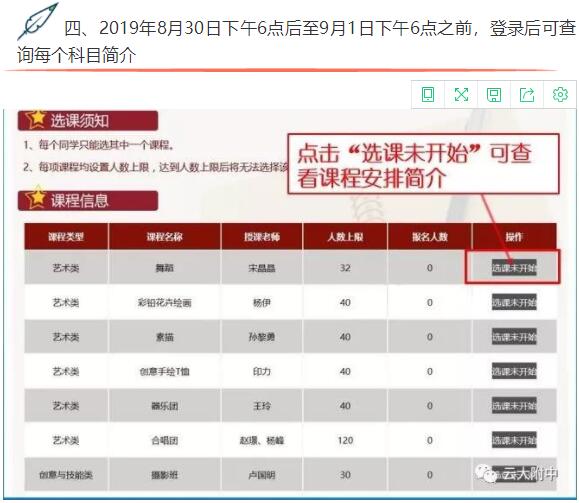
Task: Click 选课未开始 button in the 合唱团 row
Action: coord(514,440)
